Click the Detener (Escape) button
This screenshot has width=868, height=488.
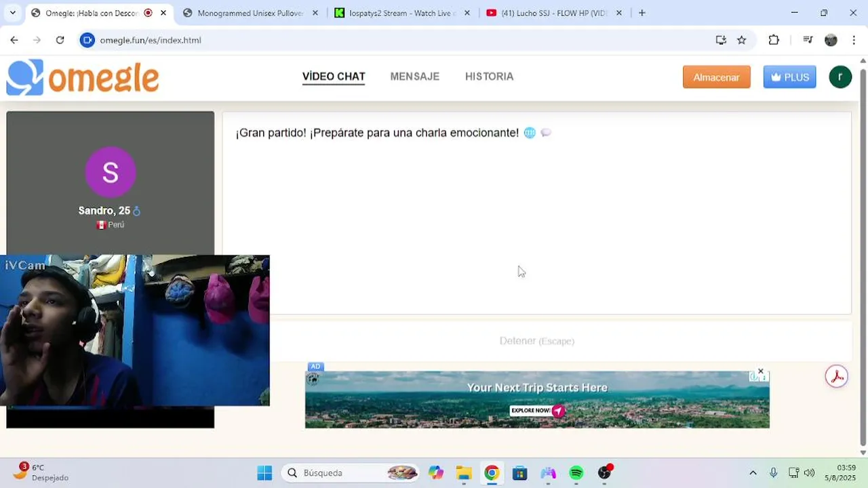536,341
